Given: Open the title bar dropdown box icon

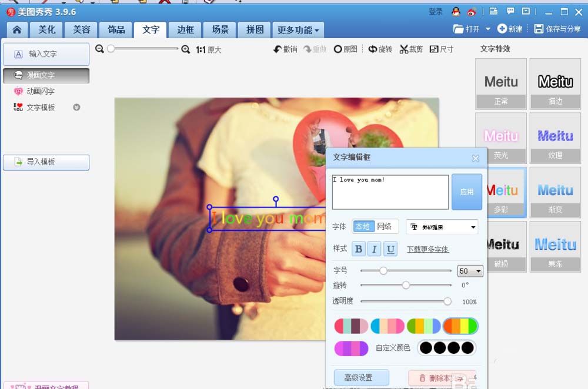Looking at the screenshot, I should 526,11.
